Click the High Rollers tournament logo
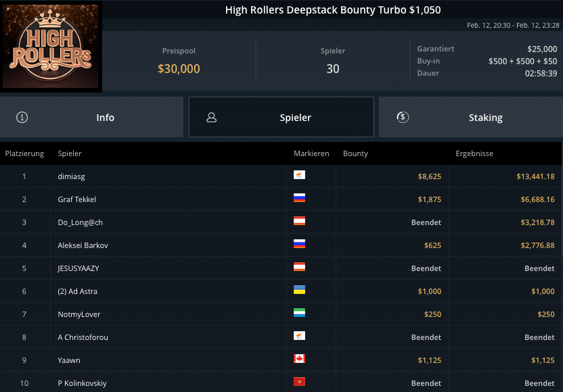Image resolution: width=563 pixels, height=392 pixels. point(51,47)
